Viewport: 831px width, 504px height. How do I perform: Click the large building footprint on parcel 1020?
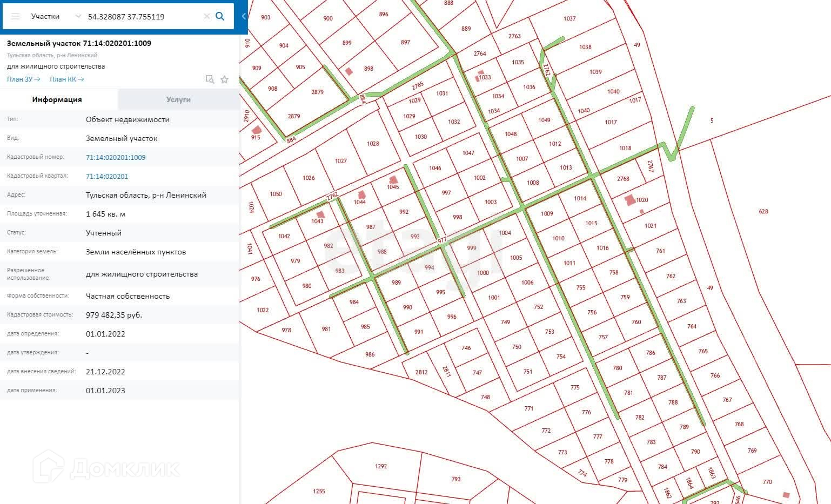[x=630, y=200]
